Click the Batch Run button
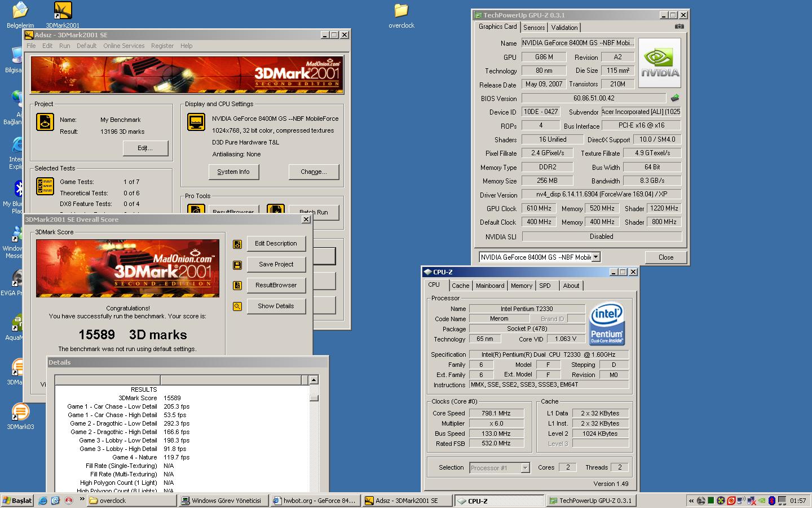The height and width of the screenshot is (508, 812). point(314,212)
